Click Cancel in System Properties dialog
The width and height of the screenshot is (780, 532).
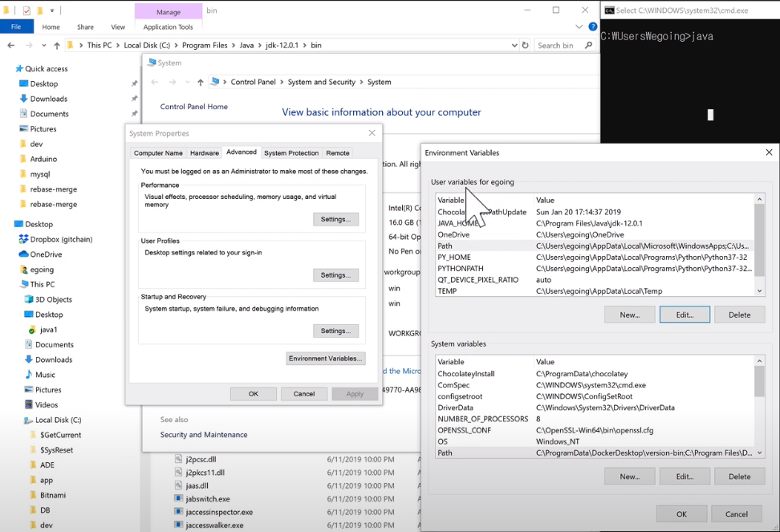pos(304,394)
